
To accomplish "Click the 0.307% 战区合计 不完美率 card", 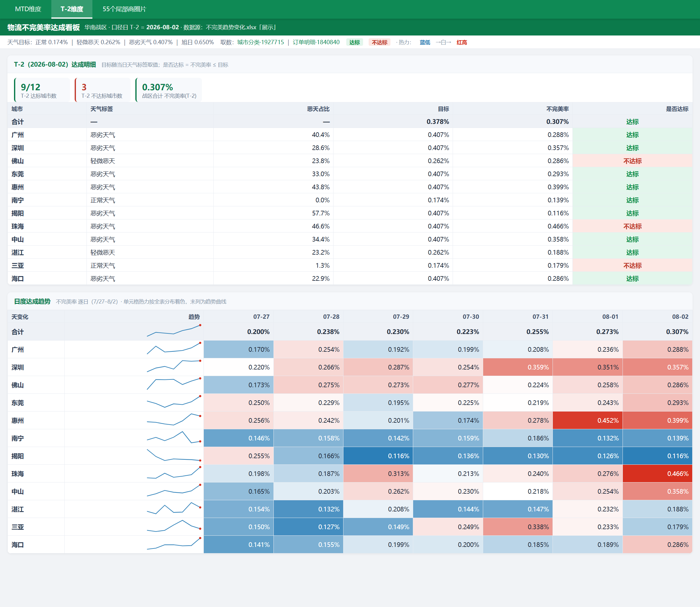I will 169,90.
